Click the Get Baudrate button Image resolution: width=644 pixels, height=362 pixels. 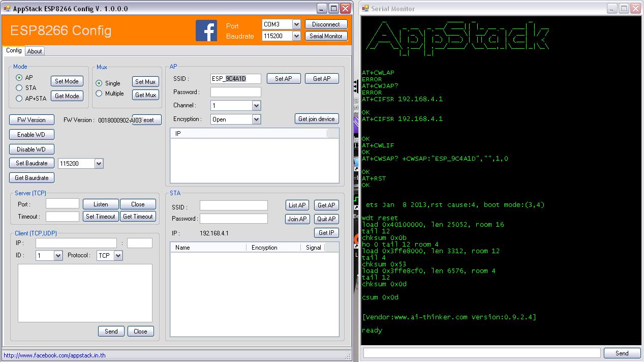tap(32, 178)
